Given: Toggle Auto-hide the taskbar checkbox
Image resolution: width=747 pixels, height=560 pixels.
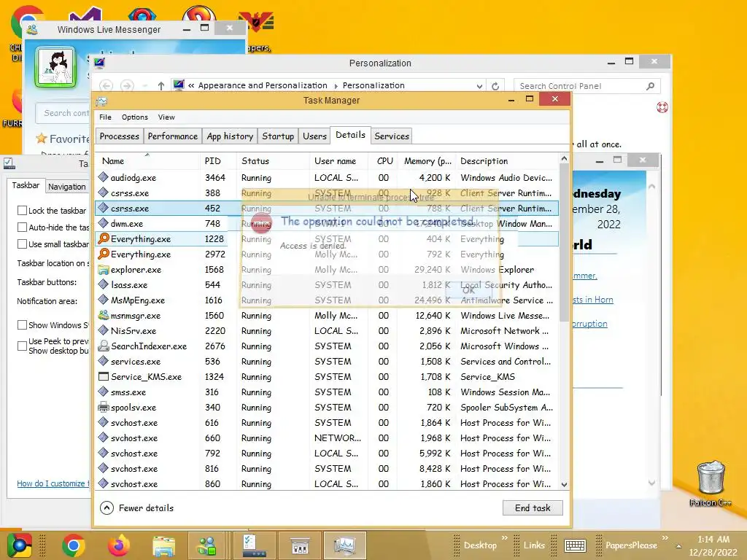Looking at the screenshot, I should click(22, 227).
